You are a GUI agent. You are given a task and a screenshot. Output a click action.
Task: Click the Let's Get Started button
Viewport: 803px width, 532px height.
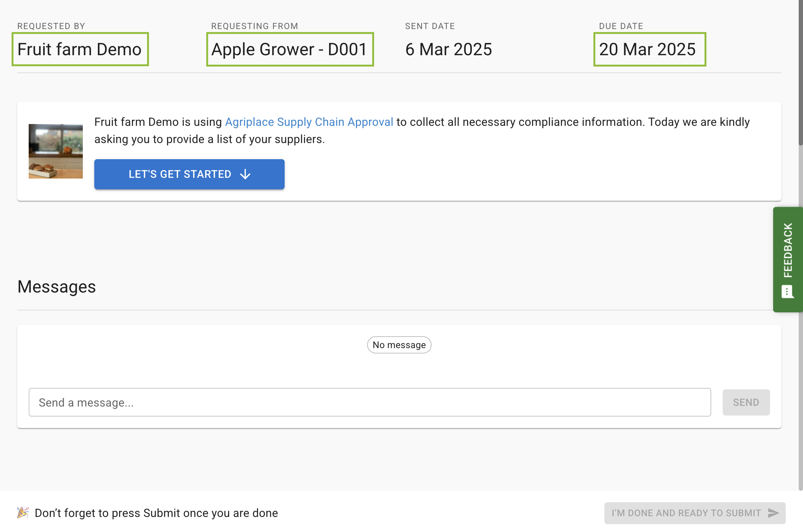(x=189, y=174)
